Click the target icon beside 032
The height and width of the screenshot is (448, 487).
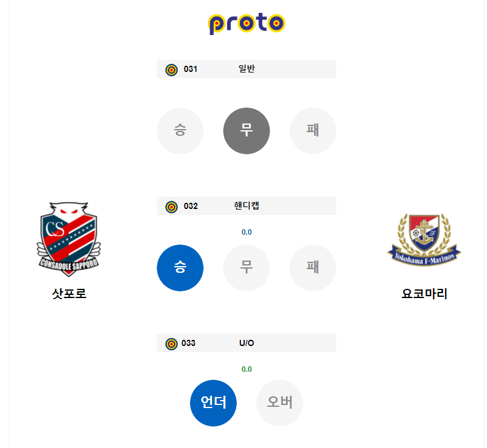click(x=172, y=206)
